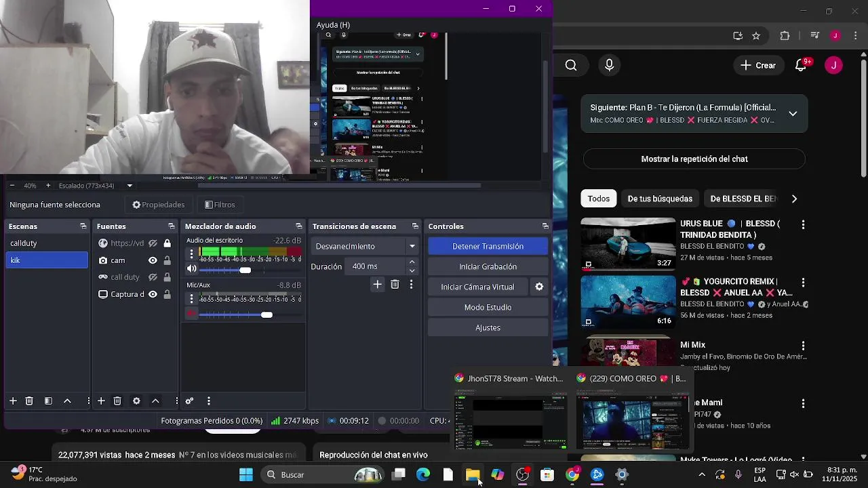Show the https://vd browser source
The width and height of the screenshot is (868, 488).
pos(153,243)
